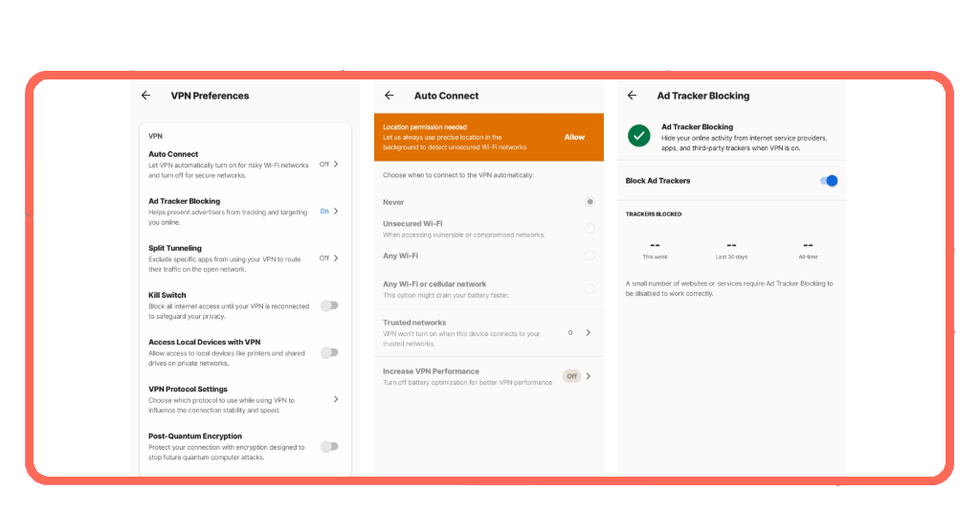
Task: Click VPN Protocol Settings title
Action: (189, 389)
